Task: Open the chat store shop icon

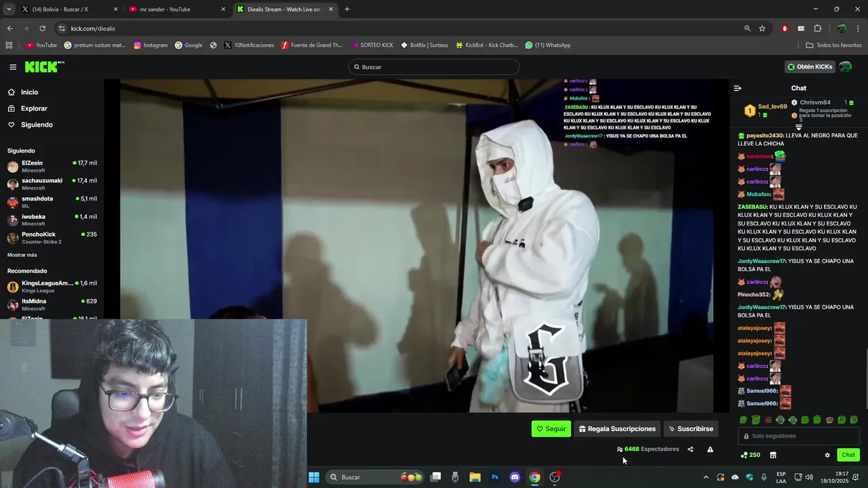Action: (x=772, y=455)
